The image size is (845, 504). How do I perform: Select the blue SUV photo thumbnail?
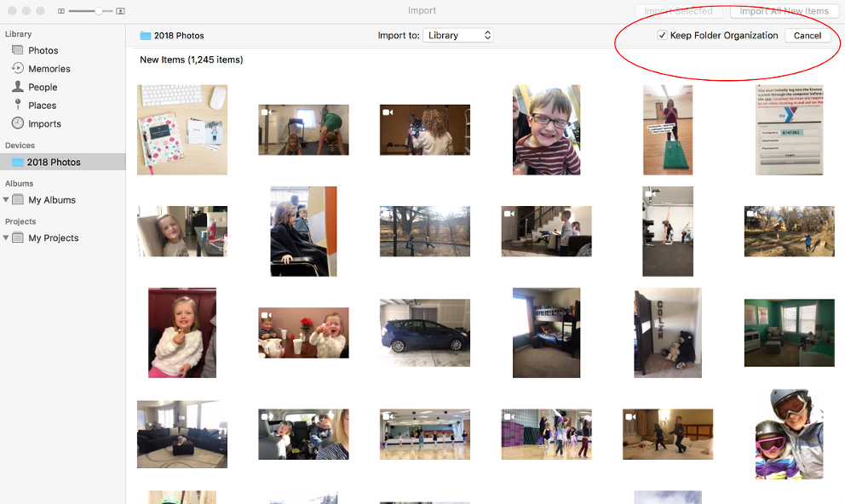pos(425,333)
